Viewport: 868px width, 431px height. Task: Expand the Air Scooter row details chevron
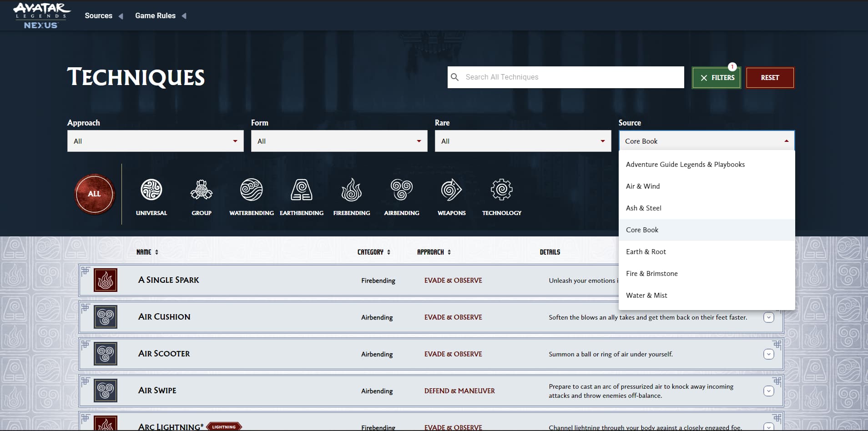point(769,354)
